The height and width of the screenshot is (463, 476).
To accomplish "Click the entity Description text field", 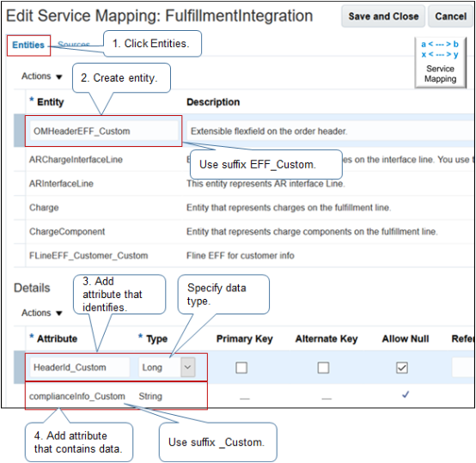I will click(x=330, y=131).
